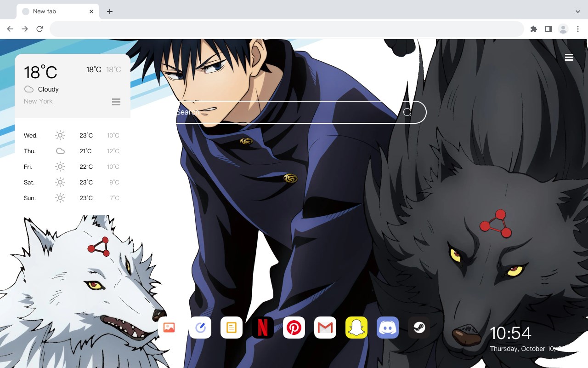
Task: Expand the tab search chevron
Action: (x=578, y=11)
